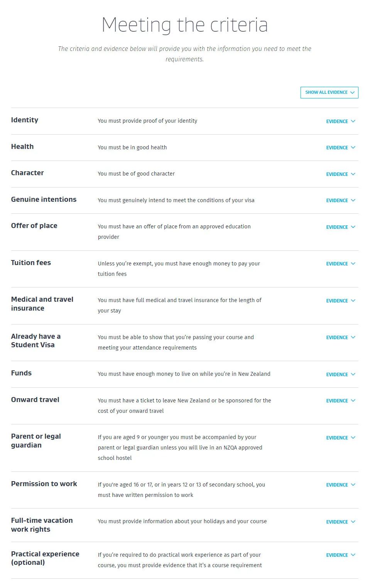Click the chevron on Show All Evidence button
This screenshot has width=365, height=588.
click(352, 93)
